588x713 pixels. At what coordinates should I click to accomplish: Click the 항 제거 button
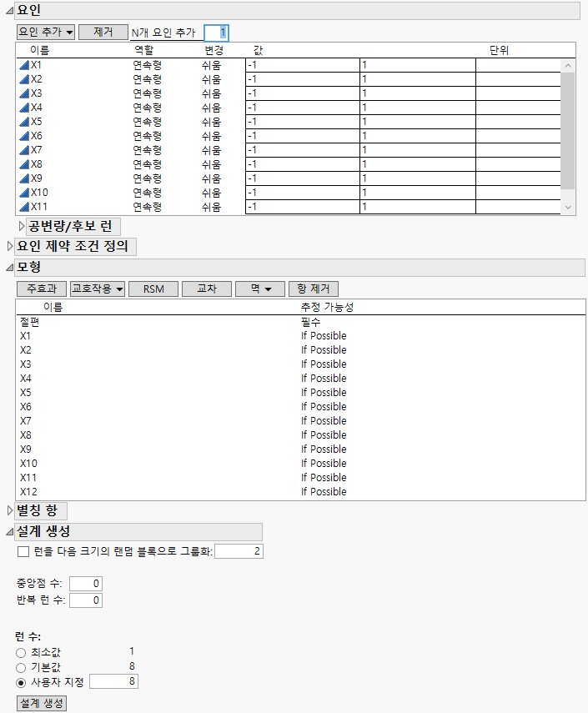(314, 289)
